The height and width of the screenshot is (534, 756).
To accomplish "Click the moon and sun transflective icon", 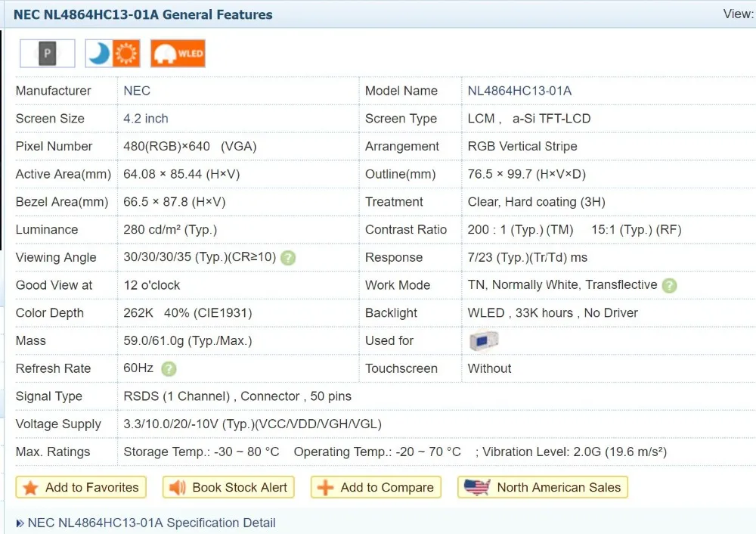I will click(x=113, y=54).
